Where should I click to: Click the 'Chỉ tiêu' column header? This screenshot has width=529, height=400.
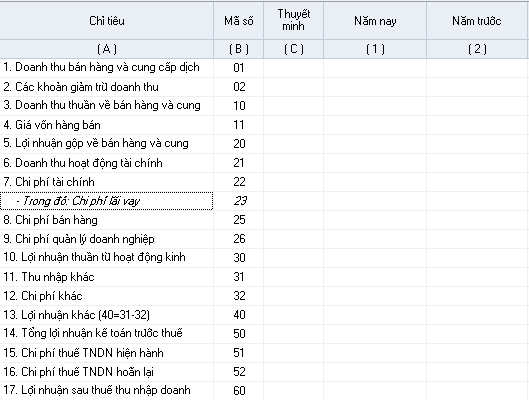[x=107, y=21]
